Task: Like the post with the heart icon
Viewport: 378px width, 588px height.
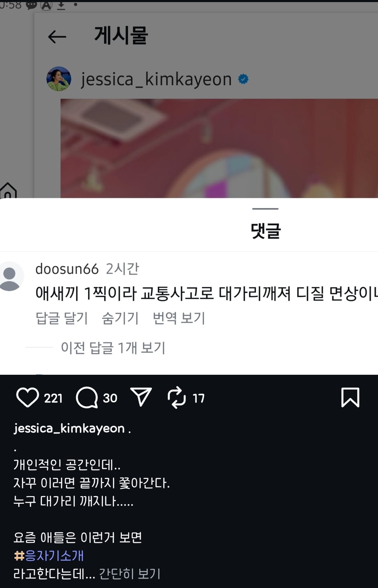Action: click(x=28, y=397)
